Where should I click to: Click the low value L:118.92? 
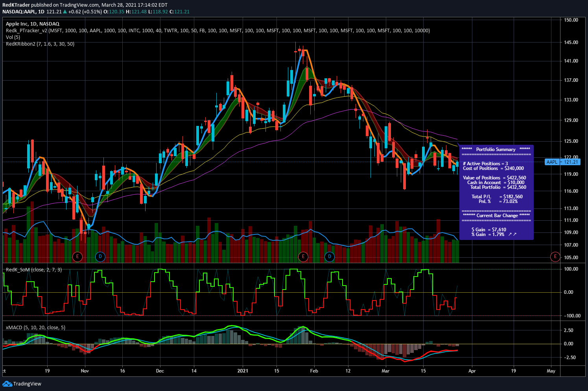tap(158, 11)
